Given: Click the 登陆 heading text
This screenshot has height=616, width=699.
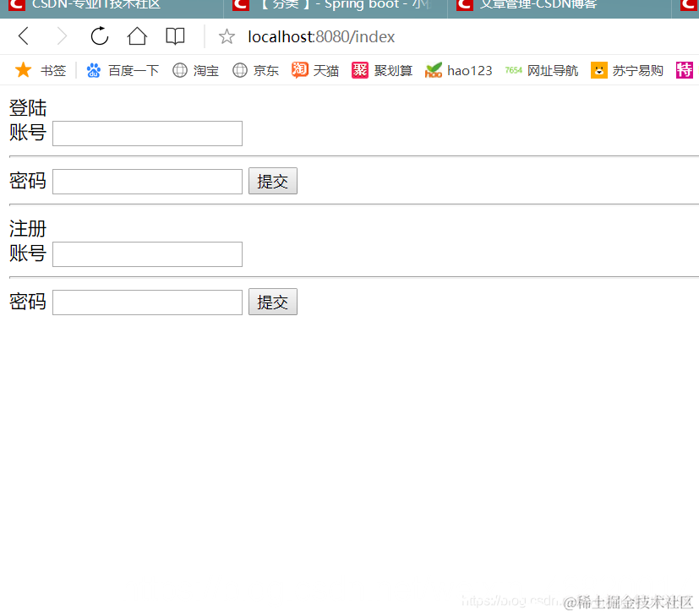Looking at the screenshot, I should [x=28, y=108].
